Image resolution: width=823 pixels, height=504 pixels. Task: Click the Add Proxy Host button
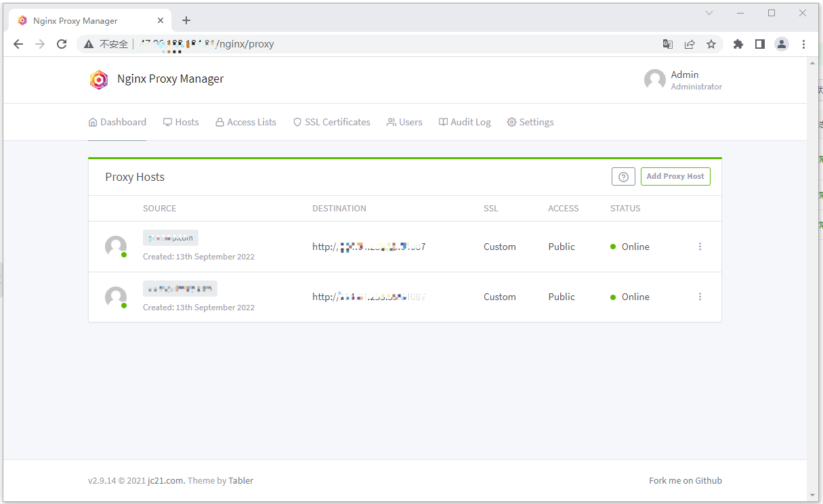coord(675,176)
